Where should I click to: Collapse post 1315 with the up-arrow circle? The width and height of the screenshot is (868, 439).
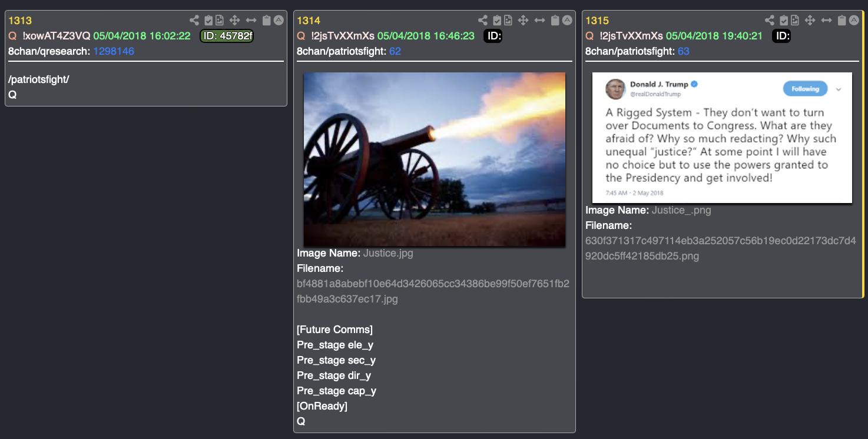[x=854, y=21]
